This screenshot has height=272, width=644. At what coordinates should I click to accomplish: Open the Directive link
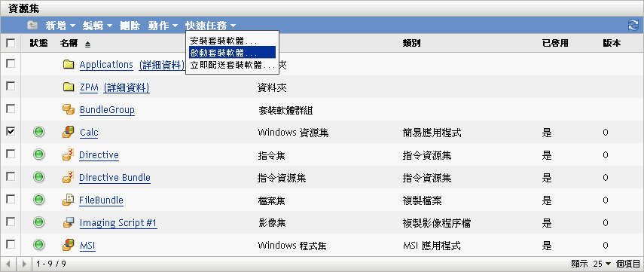tap(99, 155)
